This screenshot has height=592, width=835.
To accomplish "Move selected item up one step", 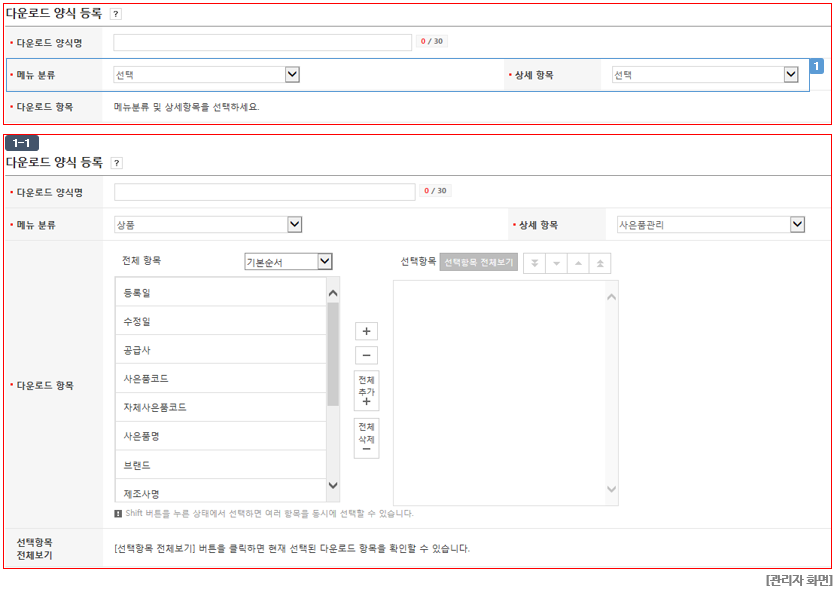I will 578,263.
